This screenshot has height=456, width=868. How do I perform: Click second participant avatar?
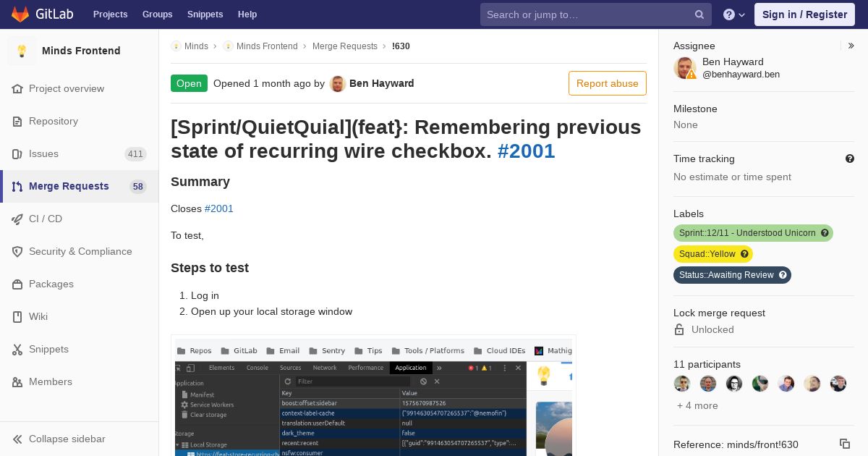click(708, 384)
